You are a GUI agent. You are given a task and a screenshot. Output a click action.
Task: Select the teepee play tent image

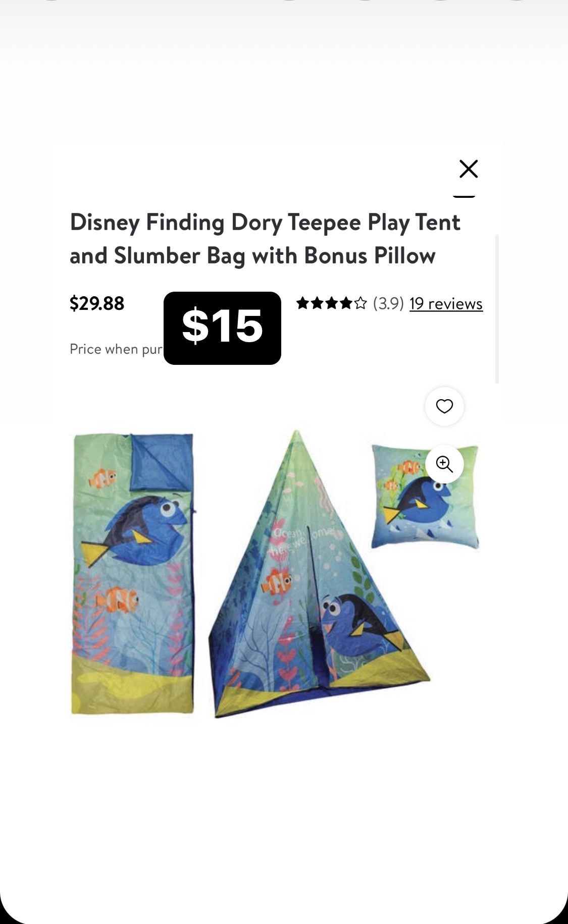pyautogui.click(x=320, y=574)
